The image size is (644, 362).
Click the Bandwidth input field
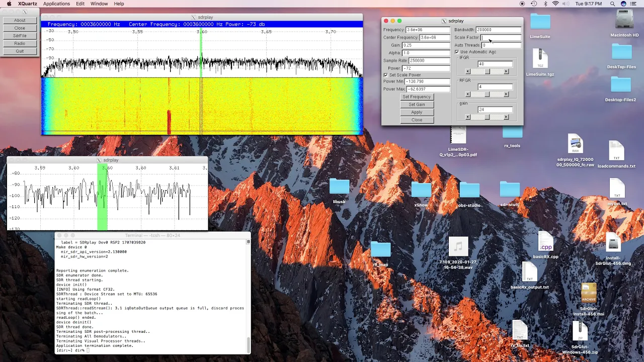click(x=499, y=30)
